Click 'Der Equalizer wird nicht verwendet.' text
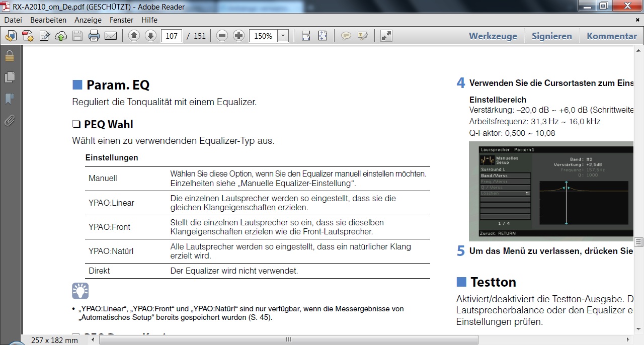Image resolution: width=644 pixels, height=345 pixels. (x=234, y=271)
